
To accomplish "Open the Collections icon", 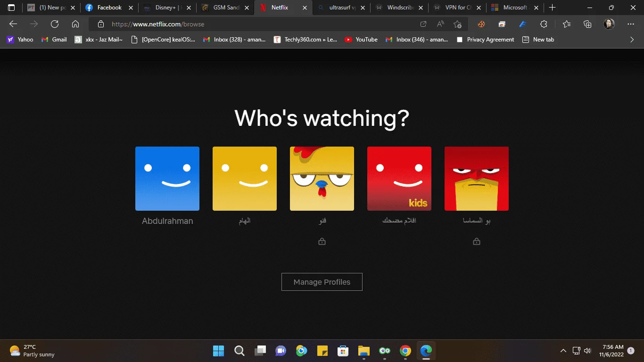I will [587, 24].
